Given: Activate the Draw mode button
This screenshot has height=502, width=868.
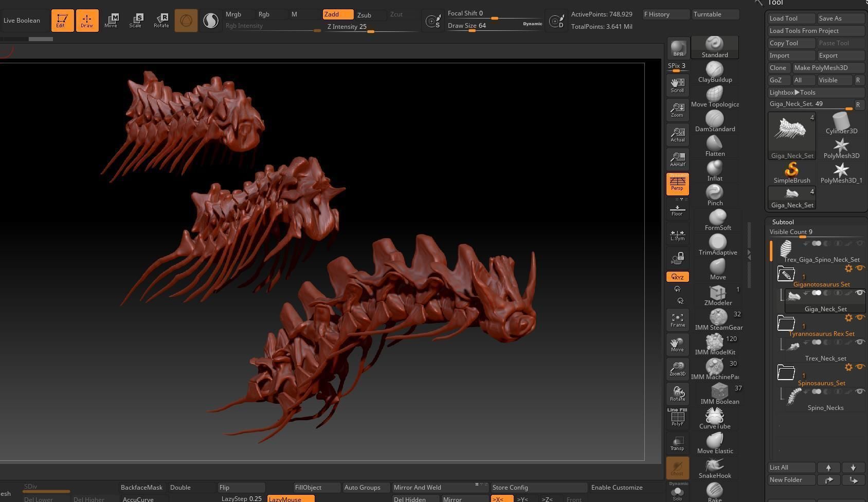Looking at the screenshot, I should [87, 21].
